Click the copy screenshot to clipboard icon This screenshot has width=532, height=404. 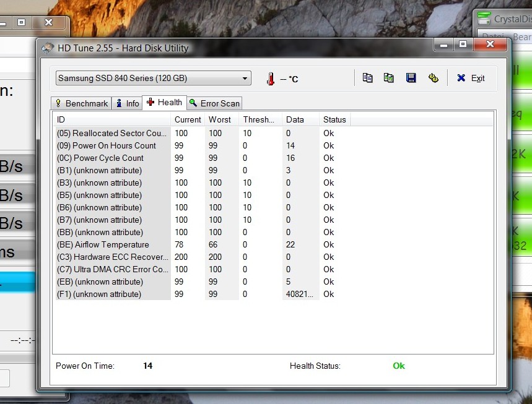389,78
